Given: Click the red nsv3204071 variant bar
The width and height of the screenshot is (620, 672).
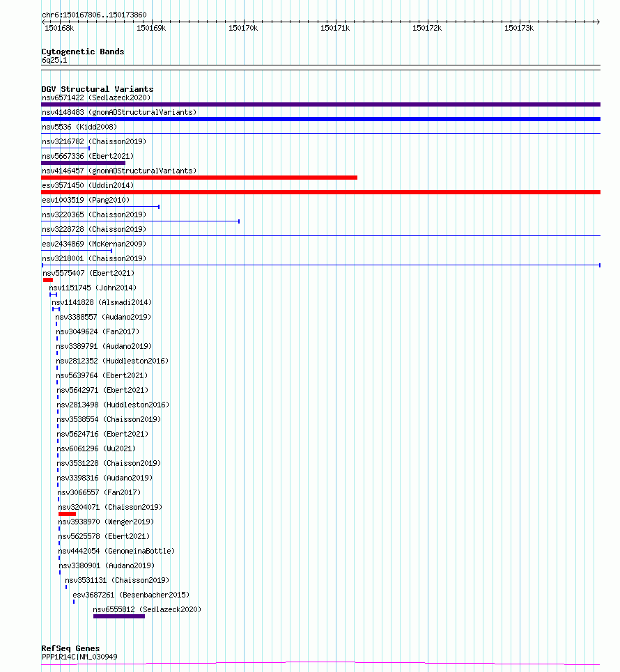Looking at the screenshot, I should [68, 514].
